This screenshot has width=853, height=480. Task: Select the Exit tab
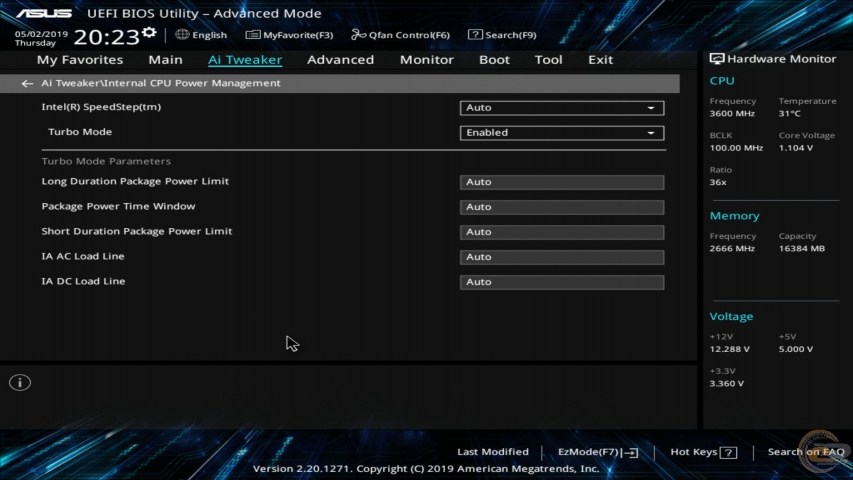point(600,60)
